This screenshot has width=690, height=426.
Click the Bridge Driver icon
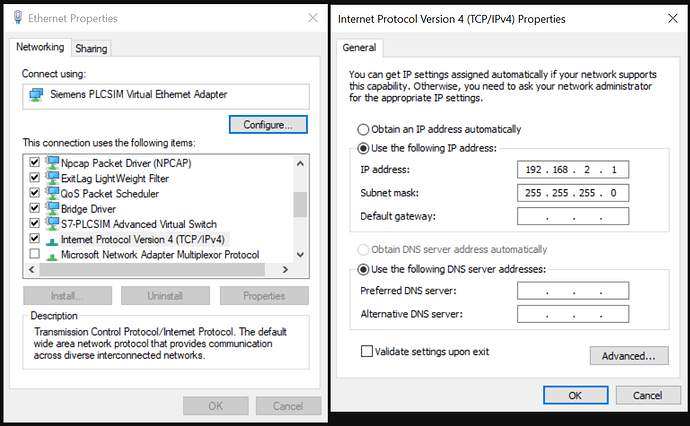[51, 209]
